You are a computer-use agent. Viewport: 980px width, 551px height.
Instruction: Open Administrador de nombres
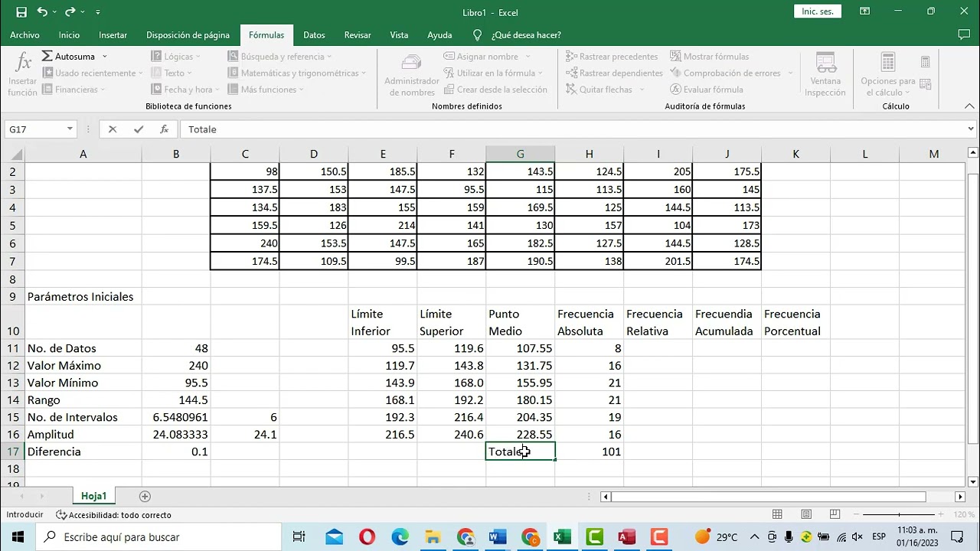click(412, 73)
